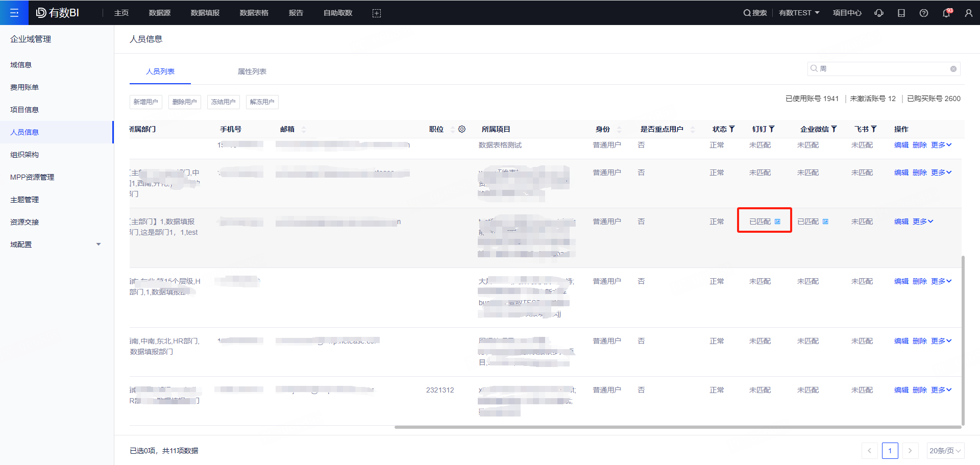Viewport: 980px width, 465px height.
Task: Expand the 域配置 sidebar submenu
Action: (x=99, y=244)
